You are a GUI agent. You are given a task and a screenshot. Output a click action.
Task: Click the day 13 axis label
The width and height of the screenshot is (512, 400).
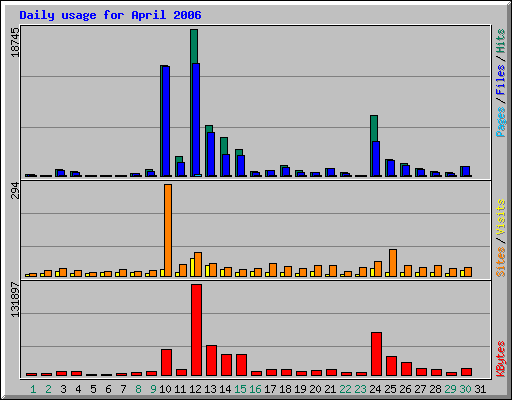point(210,389)
